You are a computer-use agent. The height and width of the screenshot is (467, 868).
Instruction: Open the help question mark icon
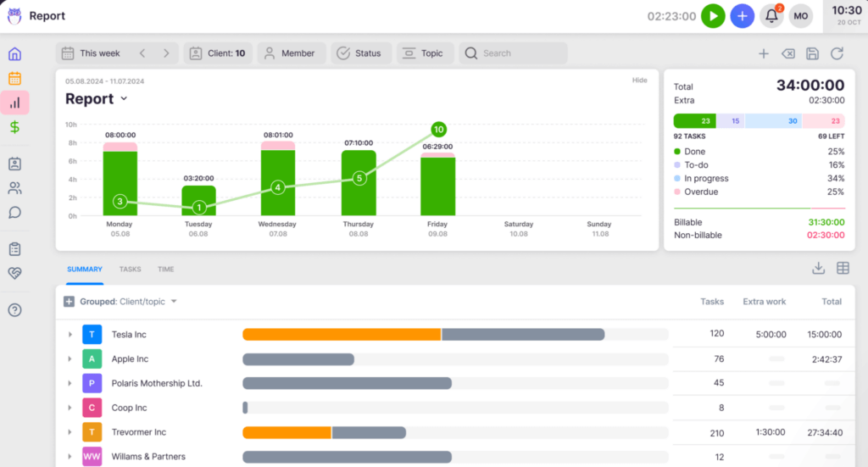14,310
